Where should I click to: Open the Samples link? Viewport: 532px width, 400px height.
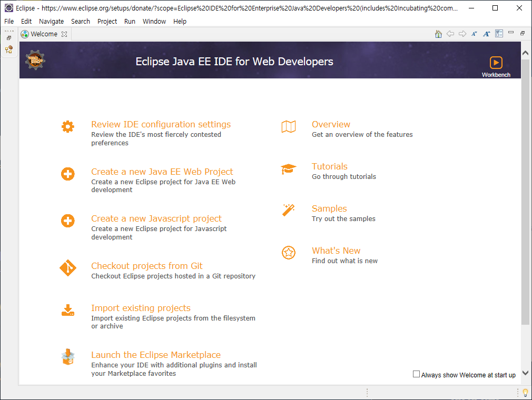tap(329, 208)
